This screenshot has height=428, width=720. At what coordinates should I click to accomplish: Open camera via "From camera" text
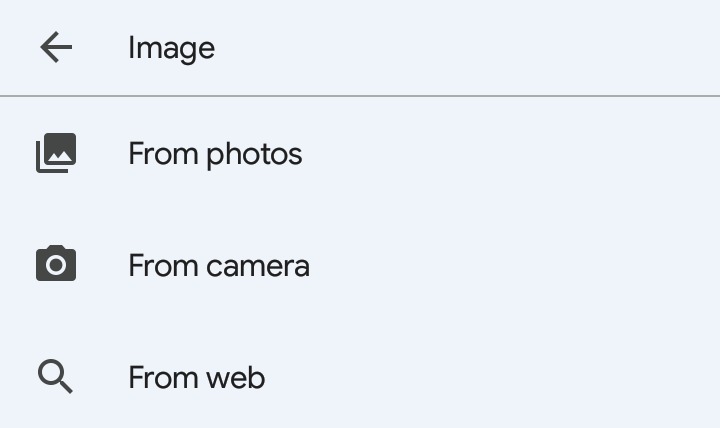218,266
